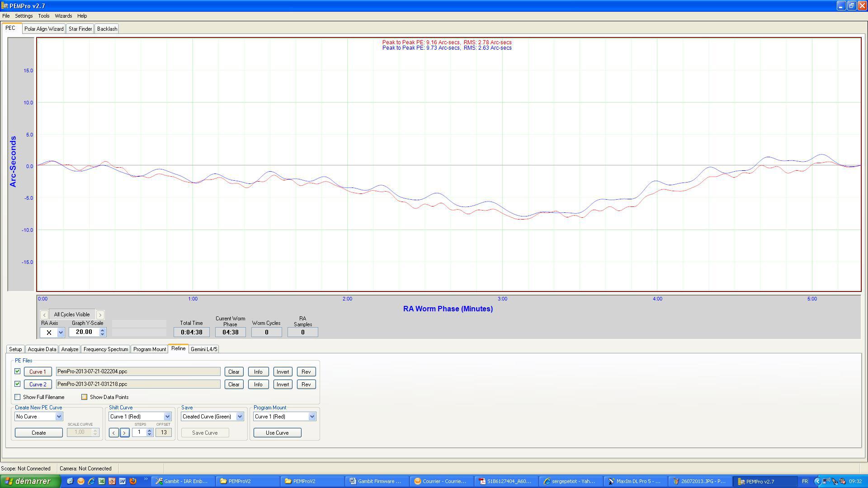
Task: Shift curve right with the > button
Action: tap(125, 433)
